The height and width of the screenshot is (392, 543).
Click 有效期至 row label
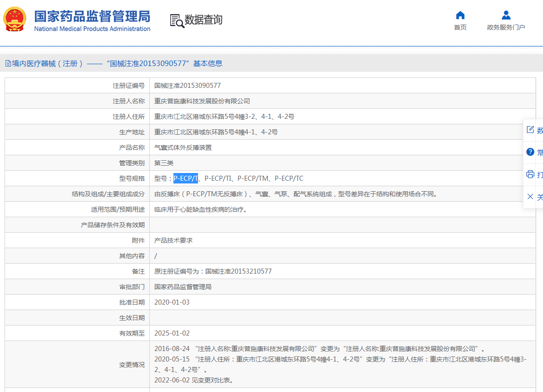[132, 333]
